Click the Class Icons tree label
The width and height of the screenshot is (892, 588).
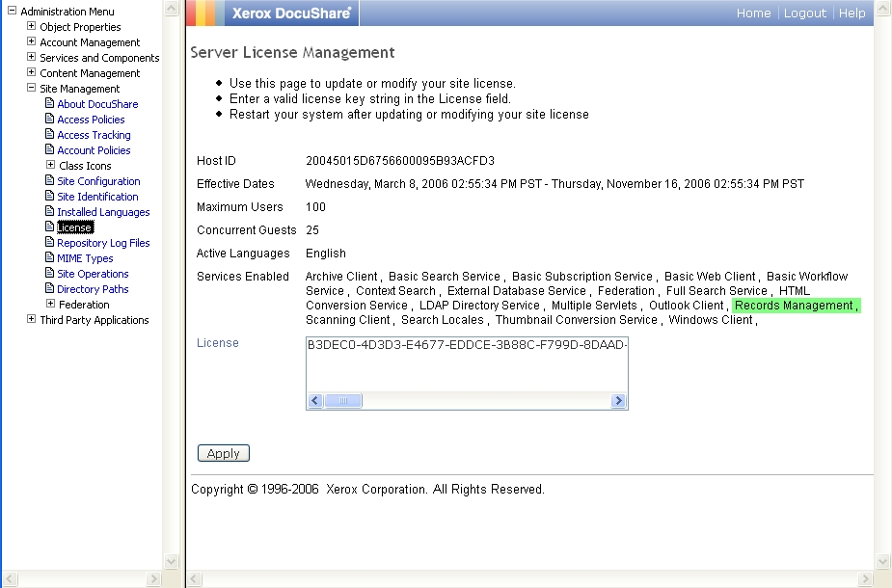point(85,166)
